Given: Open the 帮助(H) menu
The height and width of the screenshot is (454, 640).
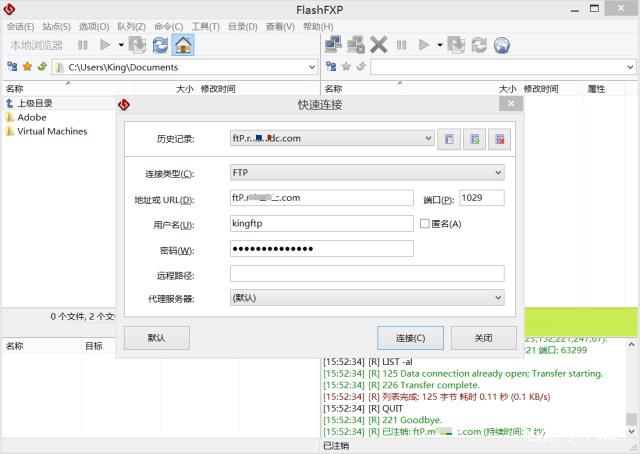Looking at the screenshot, I should [318, 27].
